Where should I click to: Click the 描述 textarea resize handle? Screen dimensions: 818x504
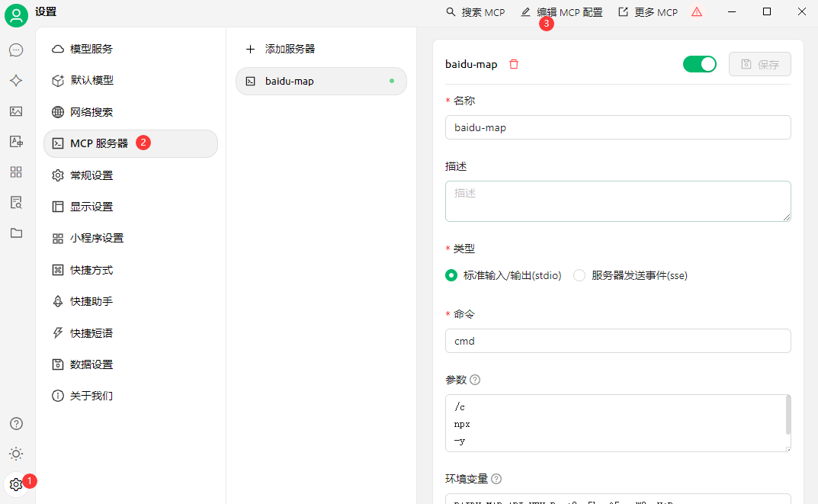click(786, 217)
